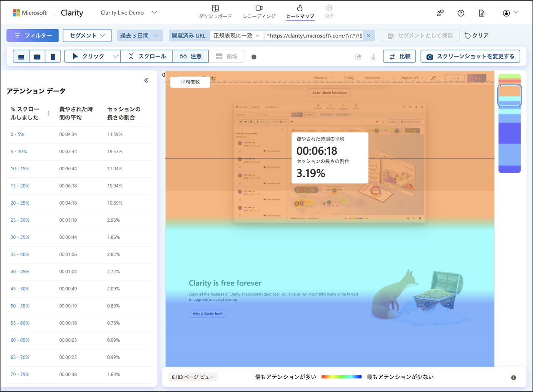Remove the 閲覧済み URL filter with the X
This screenshot has height=392, width=533.
pos(369,36)
